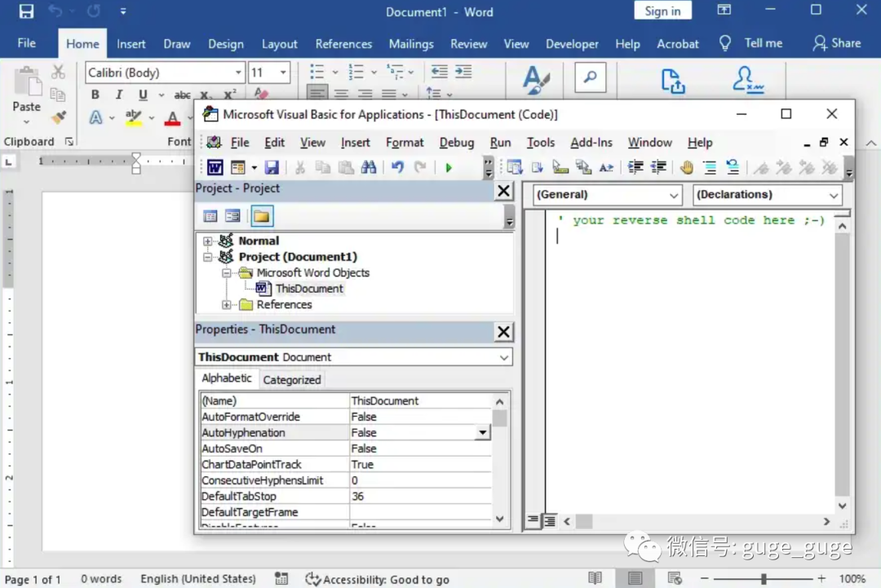The image size is (881, 588).
Task: Click View Object icon in Project panel
Action: tap(232, 216)
